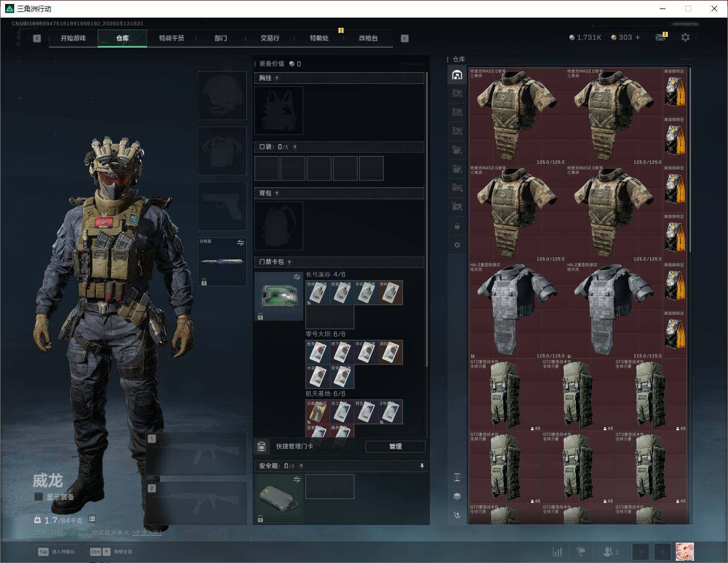Click the player avatar in bottom bar
728x563 pixels.
(x=684, y=552)
